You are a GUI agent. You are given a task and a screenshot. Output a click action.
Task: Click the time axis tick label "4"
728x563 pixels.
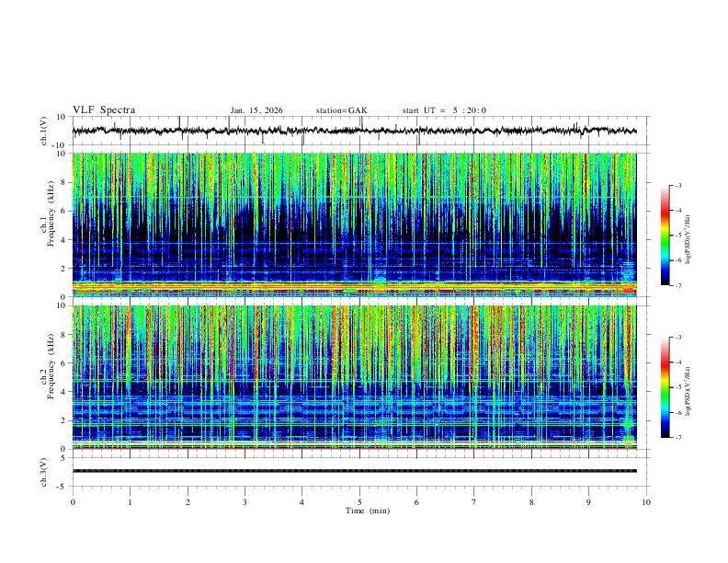301,502
